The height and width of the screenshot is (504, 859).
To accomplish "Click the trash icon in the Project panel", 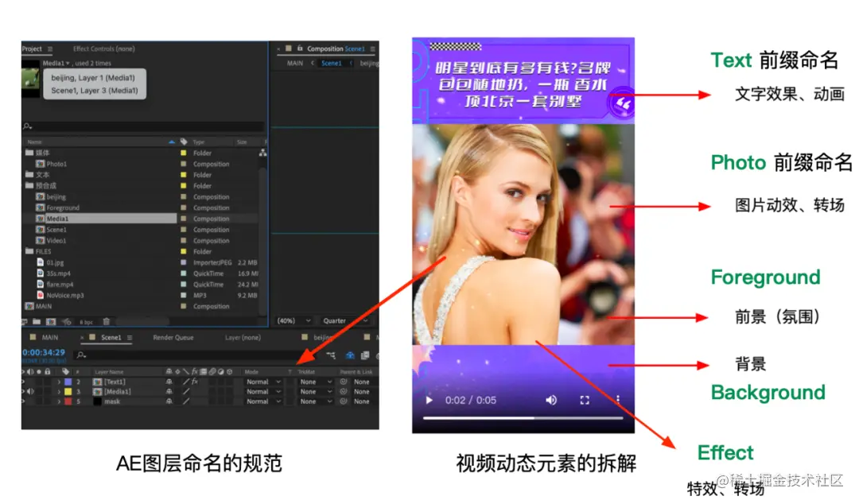I will [x=106, y=320].
